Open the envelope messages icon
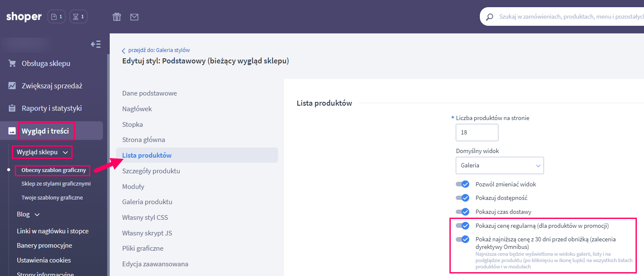This screenshot has height=276, width=644. 134,17
